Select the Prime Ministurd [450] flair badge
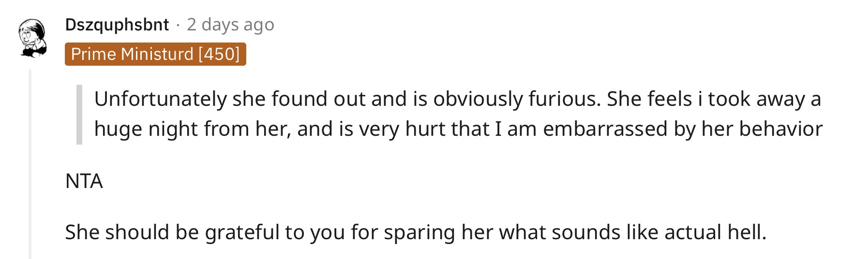This screenshot has height=259, width=868. click(x=155, y=54)
